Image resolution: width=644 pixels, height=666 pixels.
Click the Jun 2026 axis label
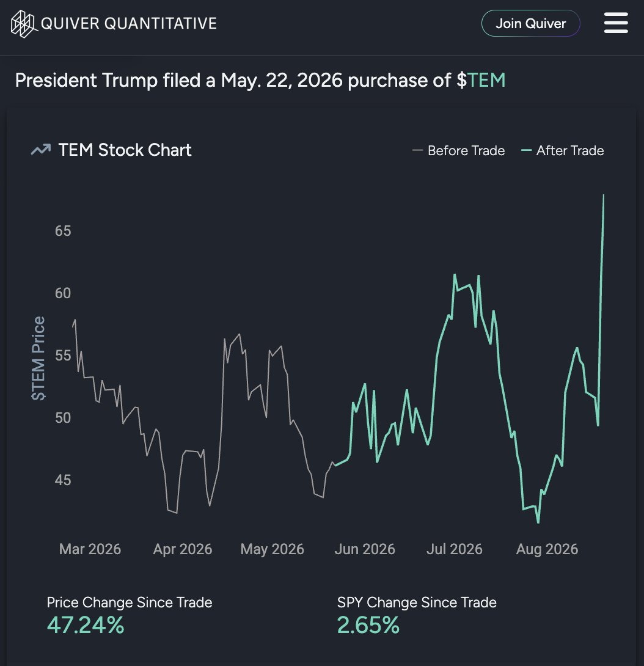(x=365, y=549)
